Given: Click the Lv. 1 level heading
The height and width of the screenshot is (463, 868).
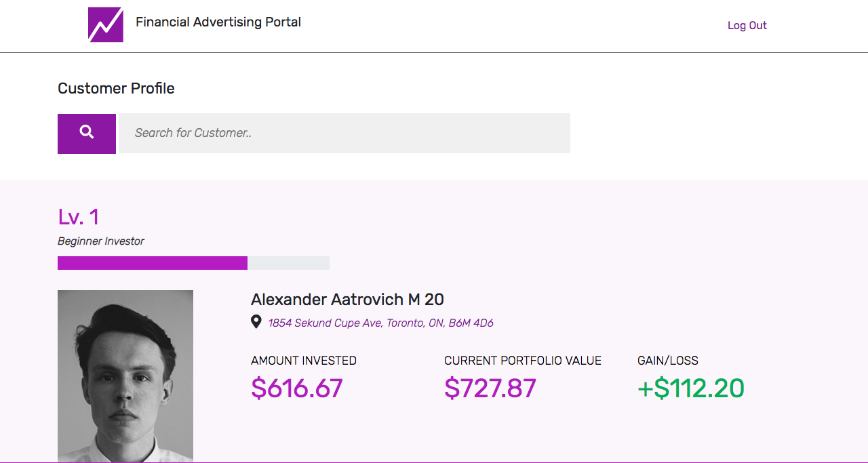Looking at the screenshot, I should tap(79, 218).
